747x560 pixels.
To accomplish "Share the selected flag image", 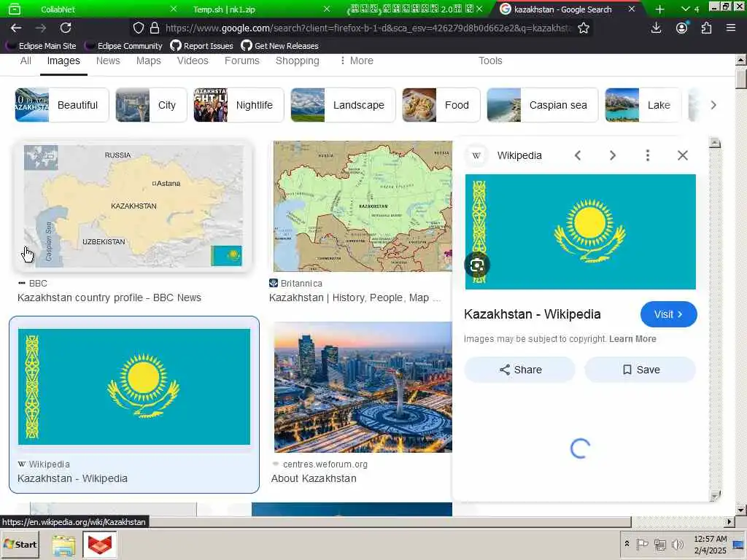I will pos(519,370).
